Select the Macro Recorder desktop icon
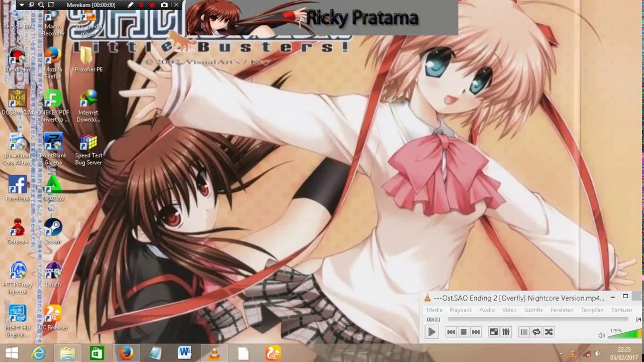The image size is (644, 362). 53,24
